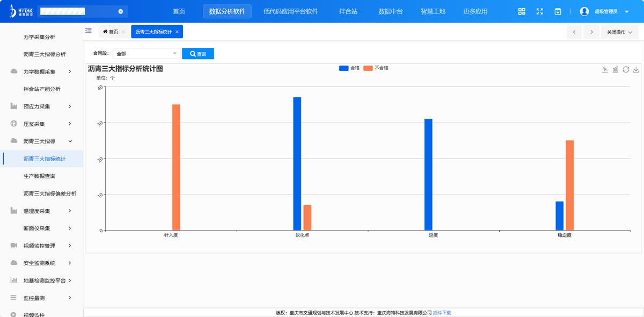Click the chart restore/refresh icon
The image size is (644, 317).
[x=626, y=69]
